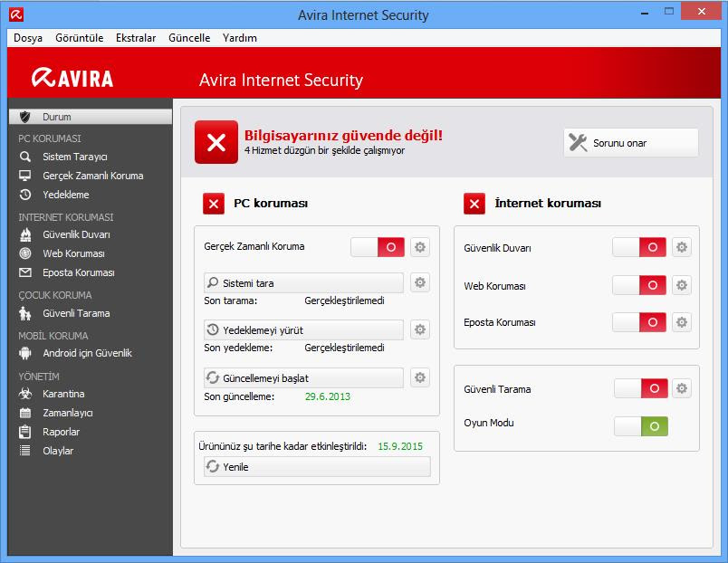728x563 pixels.
Task: Open the Olaylar label in sidebar
Action: [58, 451]
